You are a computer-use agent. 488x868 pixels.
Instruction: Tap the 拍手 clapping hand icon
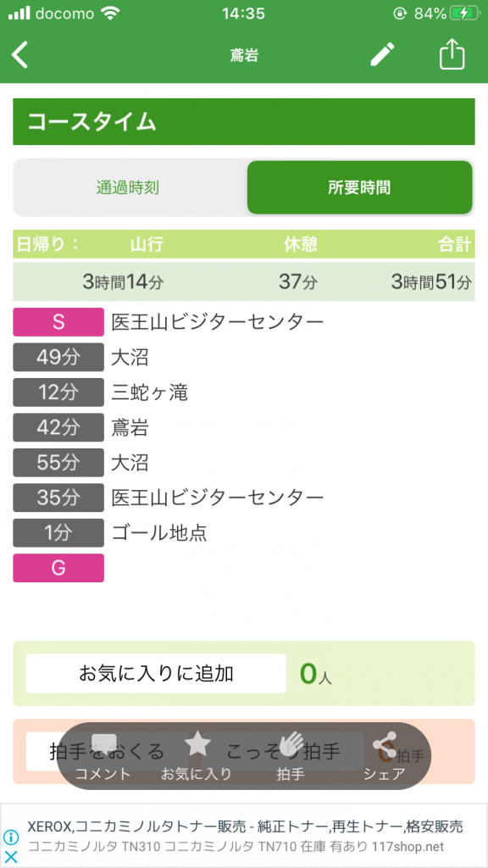pos(291,744)
